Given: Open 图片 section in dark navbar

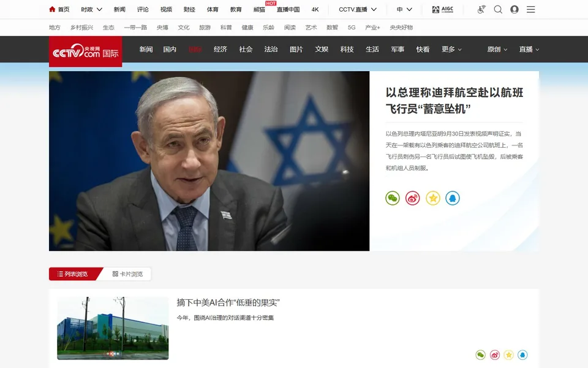Looking at the screenshot, I should [296, 49].
